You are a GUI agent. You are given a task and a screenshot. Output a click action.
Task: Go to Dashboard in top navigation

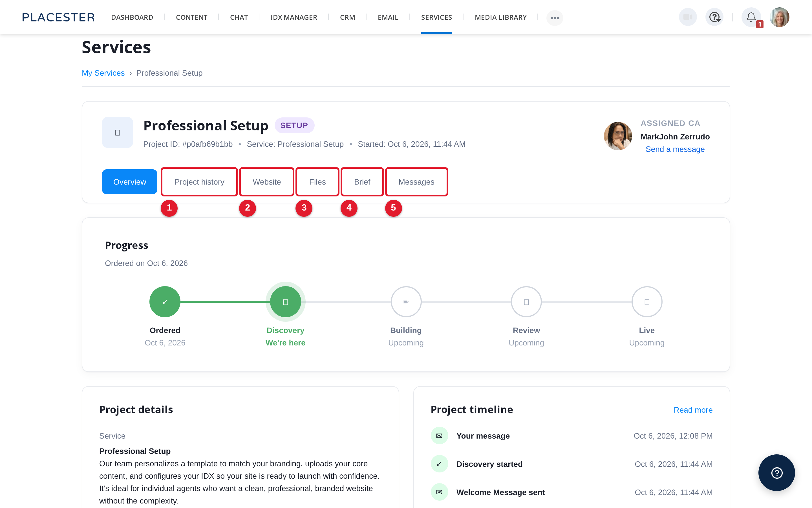pyautogui.click(x=132, y=17)
